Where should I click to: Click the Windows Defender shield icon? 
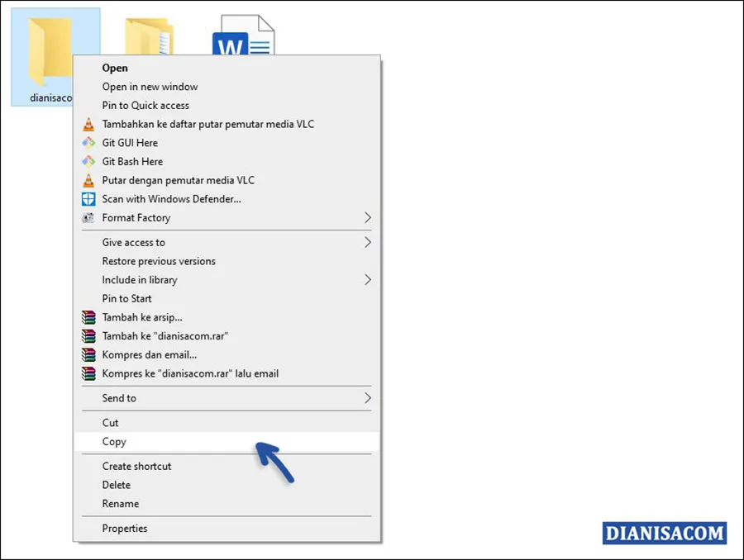tap(88, 199)
